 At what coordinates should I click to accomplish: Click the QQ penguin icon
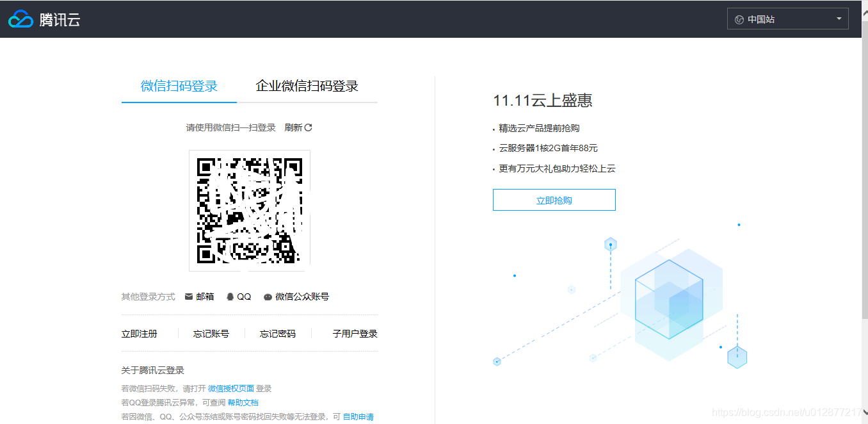[230, 297]
